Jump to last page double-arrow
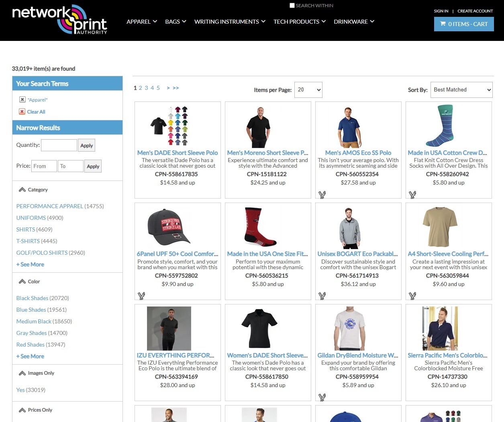Screen dimensions: 504x422 (x=176, y=88)
